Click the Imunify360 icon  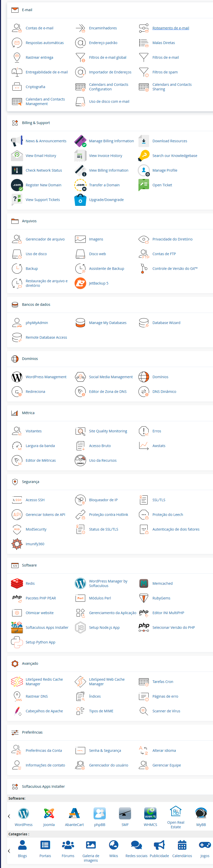[x=16, y=543]
